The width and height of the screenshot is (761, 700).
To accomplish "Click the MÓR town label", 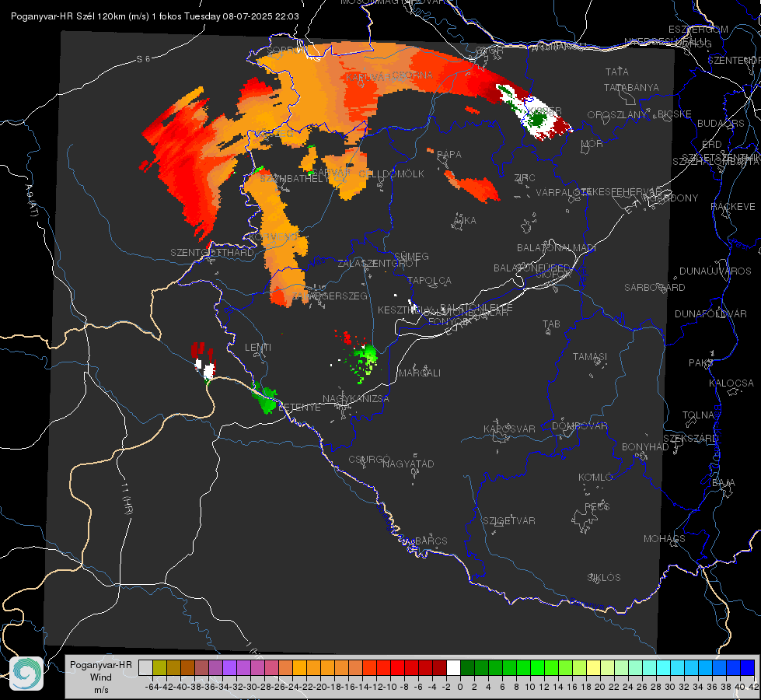I will tap(592, 144).
